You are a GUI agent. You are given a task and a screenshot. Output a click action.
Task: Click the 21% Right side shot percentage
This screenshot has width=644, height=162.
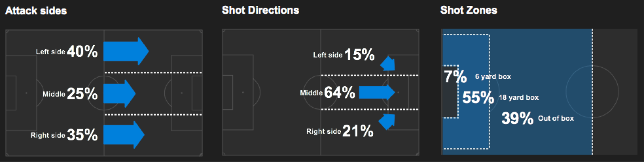358,131
